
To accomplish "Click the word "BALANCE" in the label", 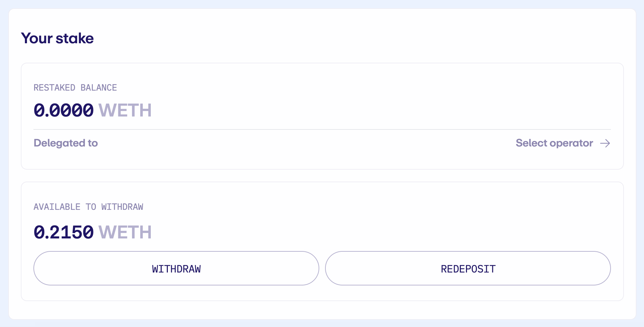I will tap(99, 88).
